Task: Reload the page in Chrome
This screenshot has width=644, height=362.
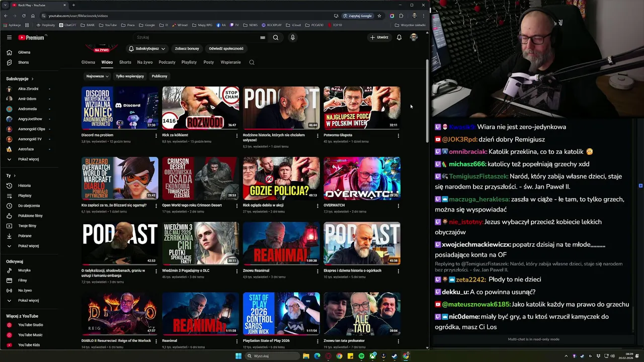Action: coord(24,16)
